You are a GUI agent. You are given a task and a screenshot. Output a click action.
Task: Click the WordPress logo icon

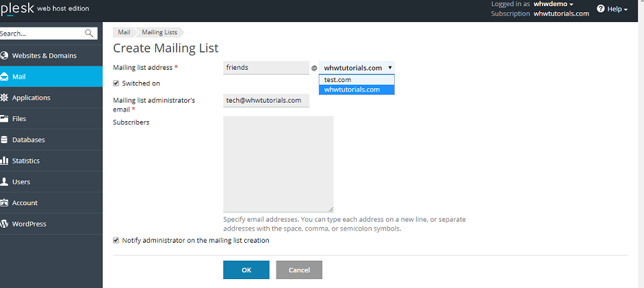point(5,224)
